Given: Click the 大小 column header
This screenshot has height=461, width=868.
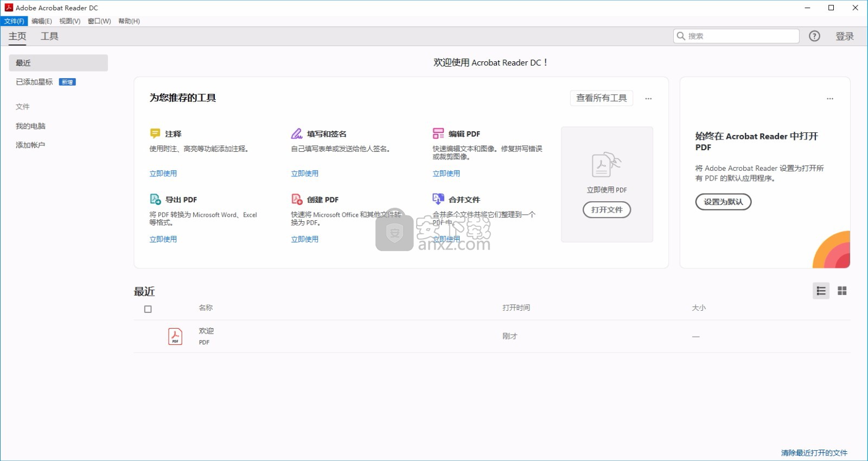Looking at the screenshot, I should tap(699, 308).
